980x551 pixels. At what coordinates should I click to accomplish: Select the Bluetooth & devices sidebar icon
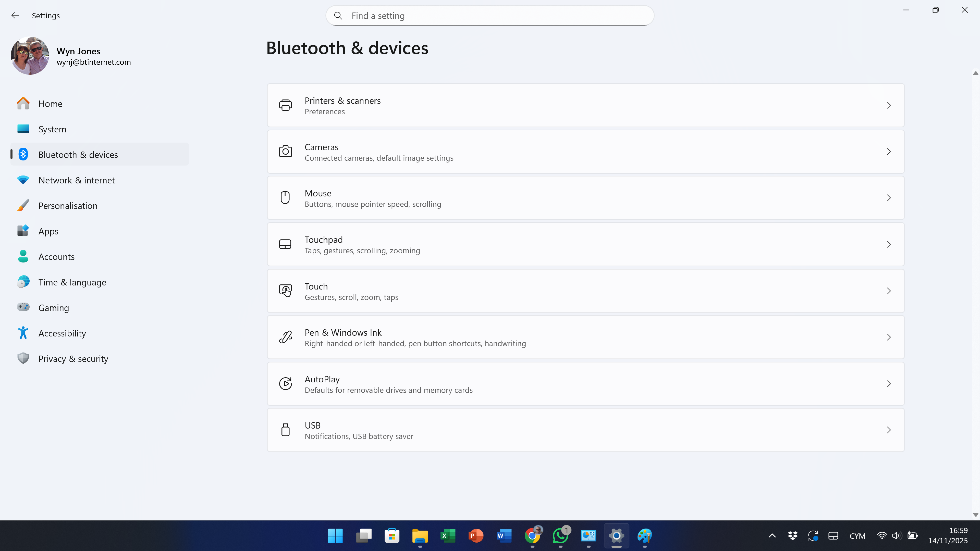point(23,154)
